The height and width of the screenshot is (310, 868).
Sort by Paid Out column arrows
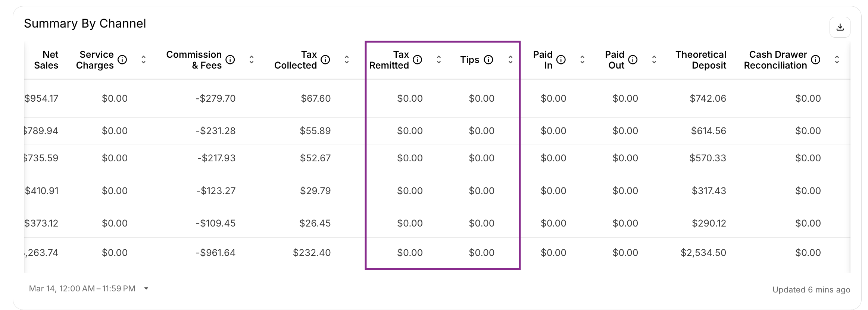(654, 60)
